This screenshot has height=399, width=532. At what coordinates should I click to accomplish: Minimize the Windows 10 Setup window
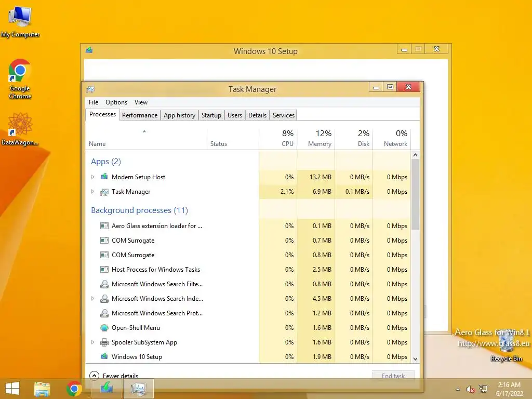tap(404, 49)
